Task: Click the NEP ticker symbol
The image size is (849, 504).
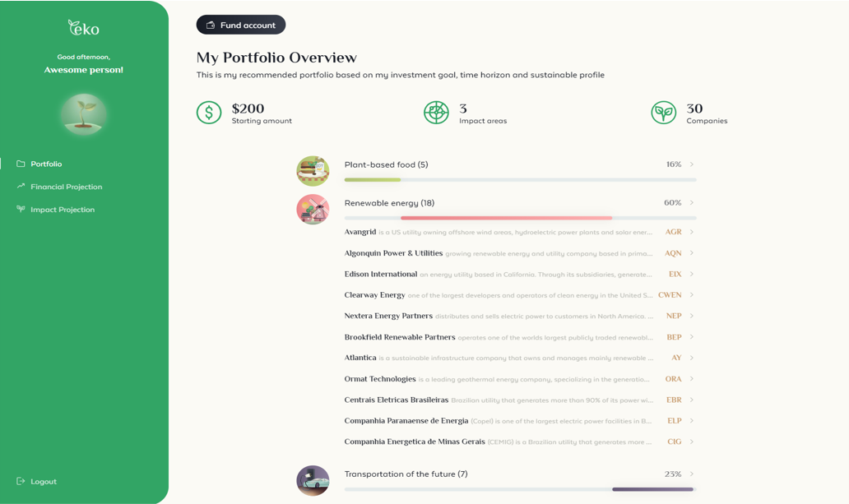Action: click(674, 316)
